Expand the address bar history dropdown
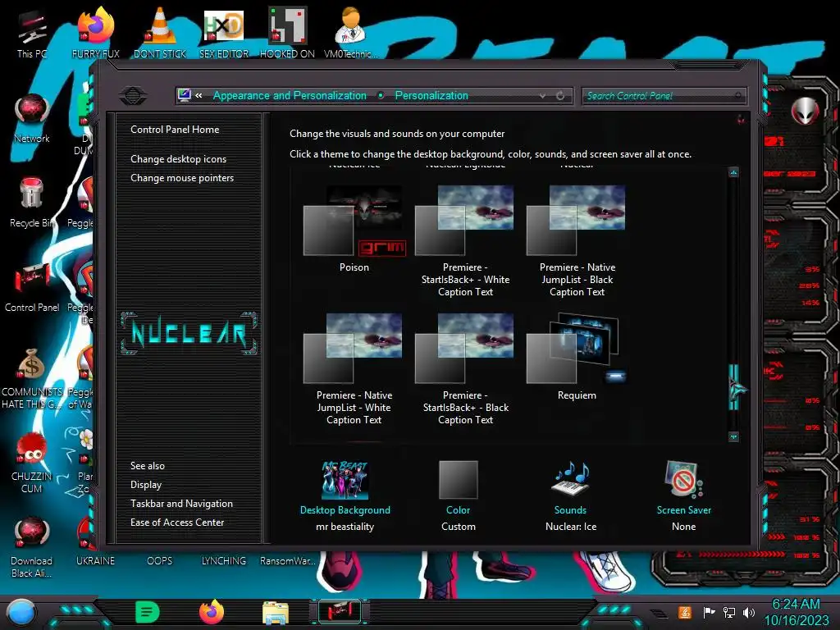 [x=543, y=96]
